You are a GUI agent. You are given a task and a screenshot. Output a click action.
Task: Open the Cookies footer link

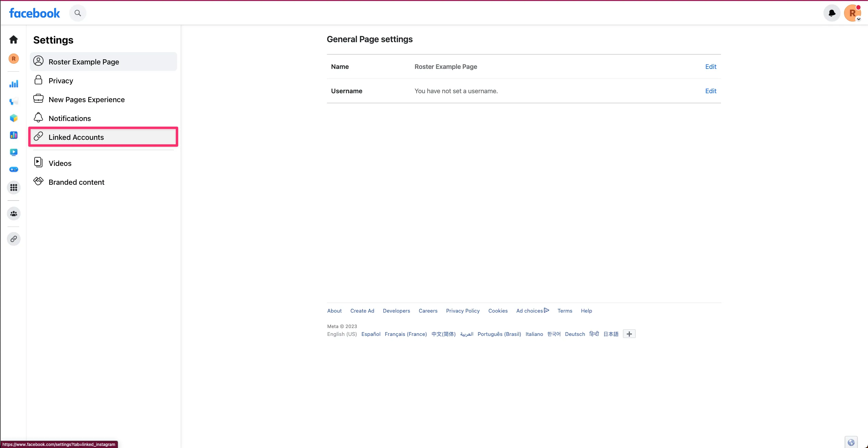pyautogui.click(x=498, y=311)
